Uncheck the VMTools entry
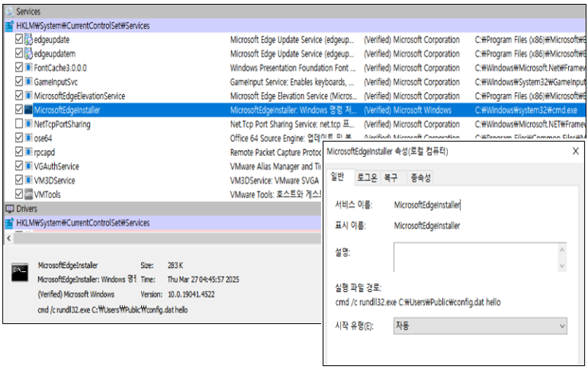The width and height of the screenshot is (588, 370). tap(19, 193)
